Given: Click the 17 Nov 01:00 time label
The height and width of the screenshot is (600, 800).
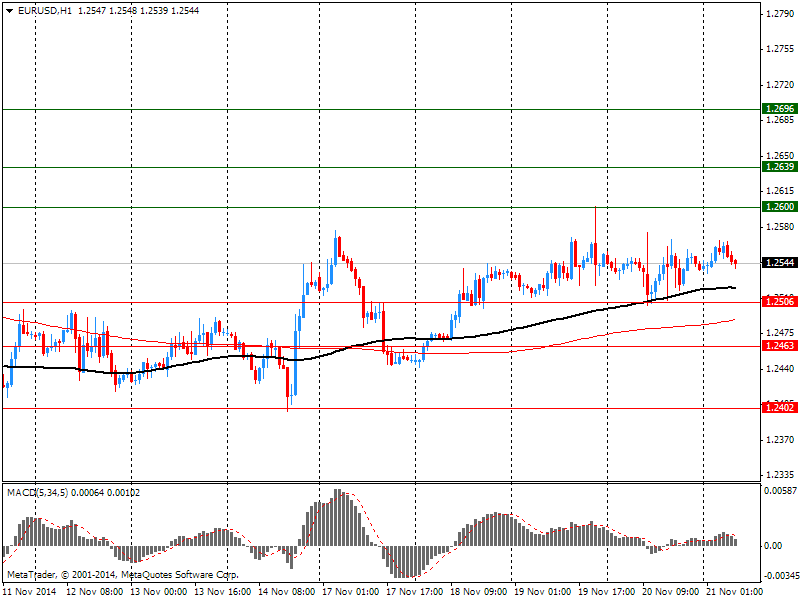Looking at the screenshot, I should tap(351, 592).
